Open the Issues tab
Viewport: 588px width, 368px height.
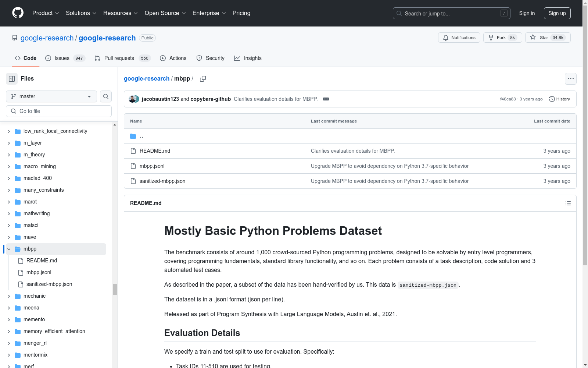coord(65,58)
